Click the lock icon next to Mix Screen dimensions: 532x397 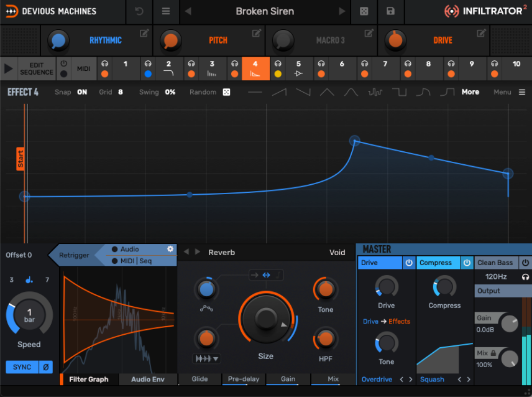493,353
